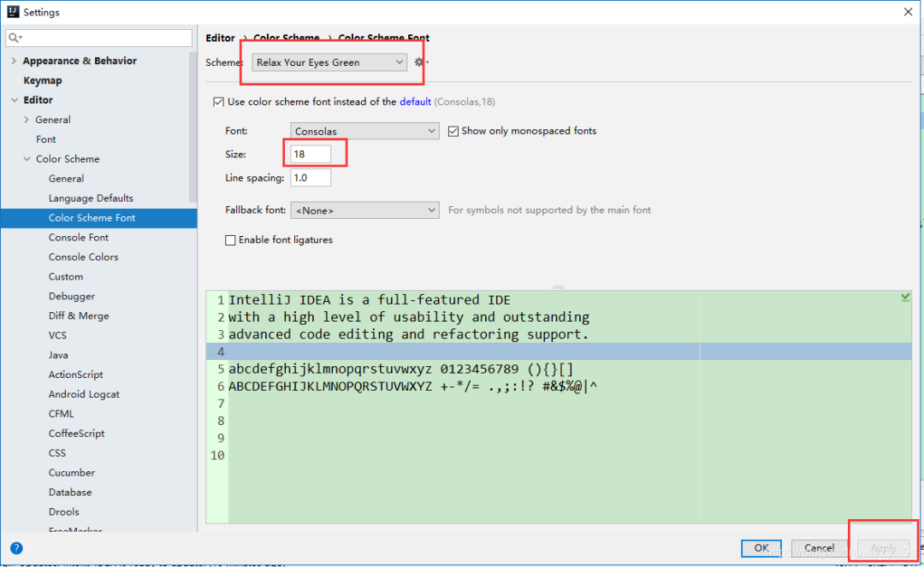Click the OK button
Image resolution: width=924 pixels, height=567 pixels.
pyautogui.click(x=761, y=548)
